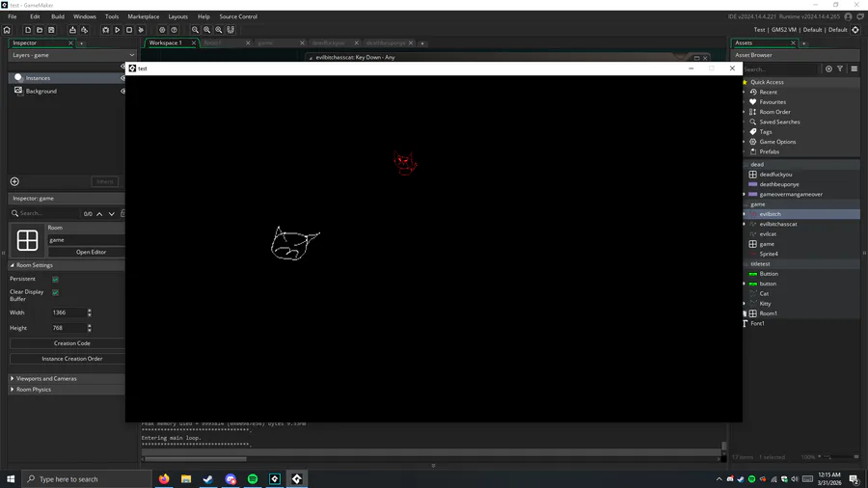Select the deadfuckyou room asset

[775, 175]
